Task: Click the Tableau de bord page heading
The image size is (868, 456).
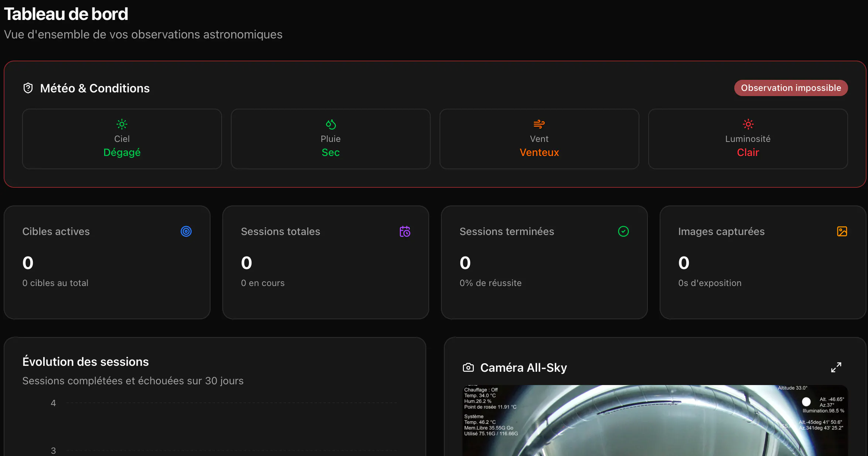Action: (66, 14)
